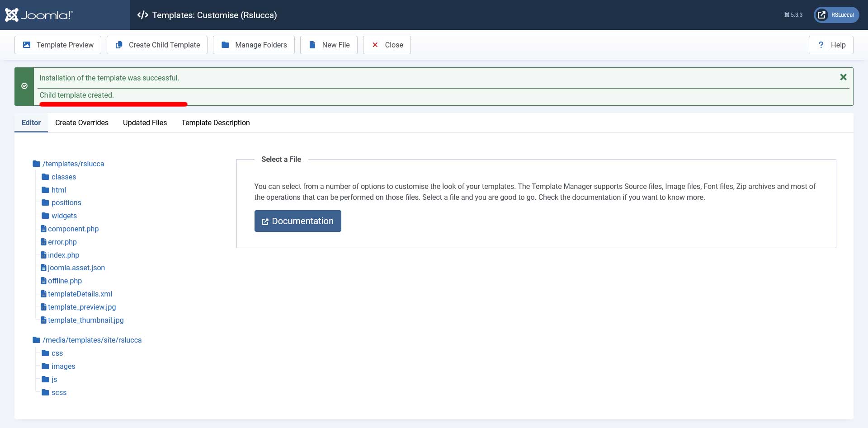The width and height of the screenshot is (868, 428).
Task: Click the red X icon on Close
Action: click(x=375, y=45)
